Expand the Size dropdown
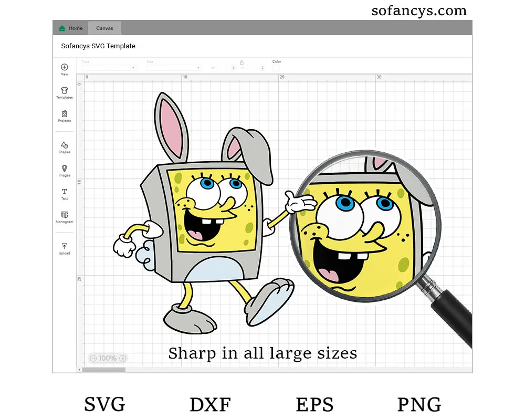 tap(173, 68)
